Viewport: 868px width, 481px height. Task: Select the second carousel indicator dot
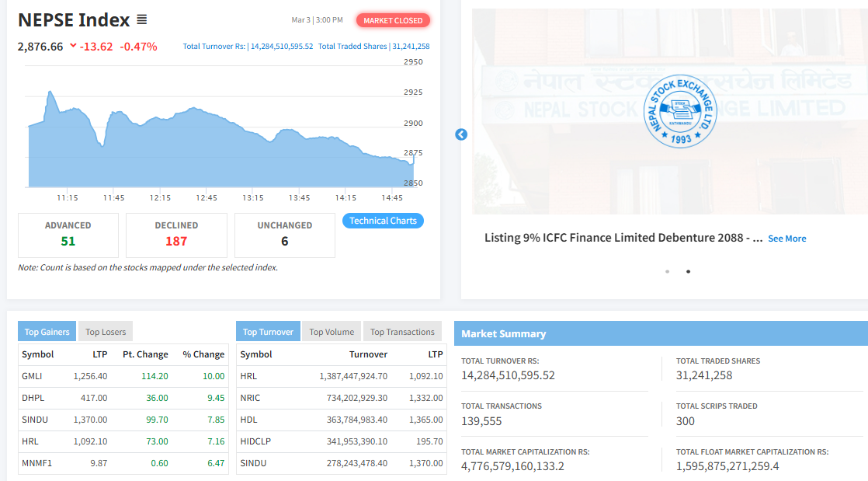(x=688, y=272)
